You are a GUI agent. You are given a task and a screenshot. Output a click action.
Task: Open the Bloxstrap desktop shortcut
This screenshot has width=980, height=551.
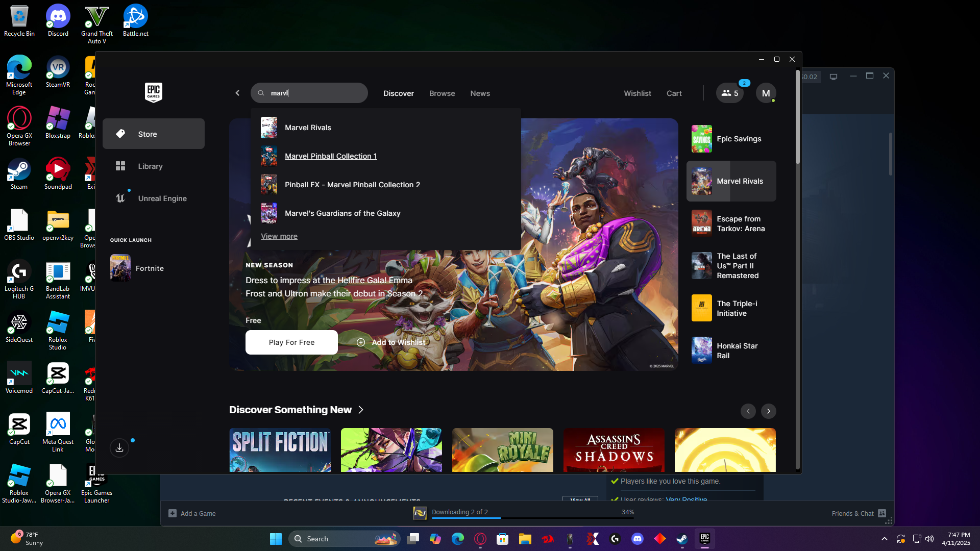coord(58,123)
